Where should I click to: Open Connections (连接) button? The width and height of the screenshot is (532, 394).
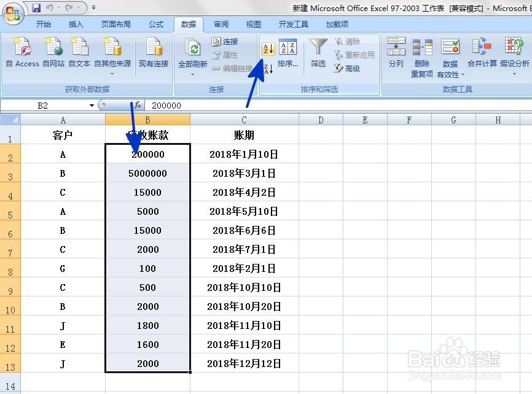(x=225, y=41)
